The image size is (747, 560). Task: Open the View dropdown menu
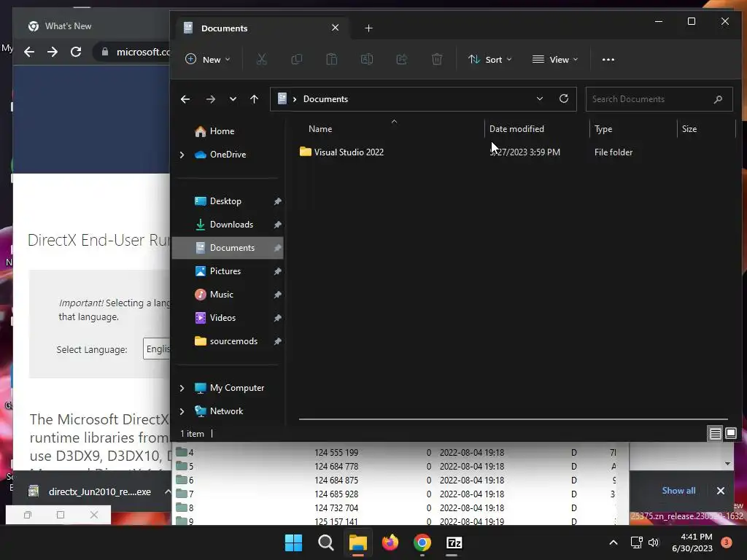tap(555, 60)
